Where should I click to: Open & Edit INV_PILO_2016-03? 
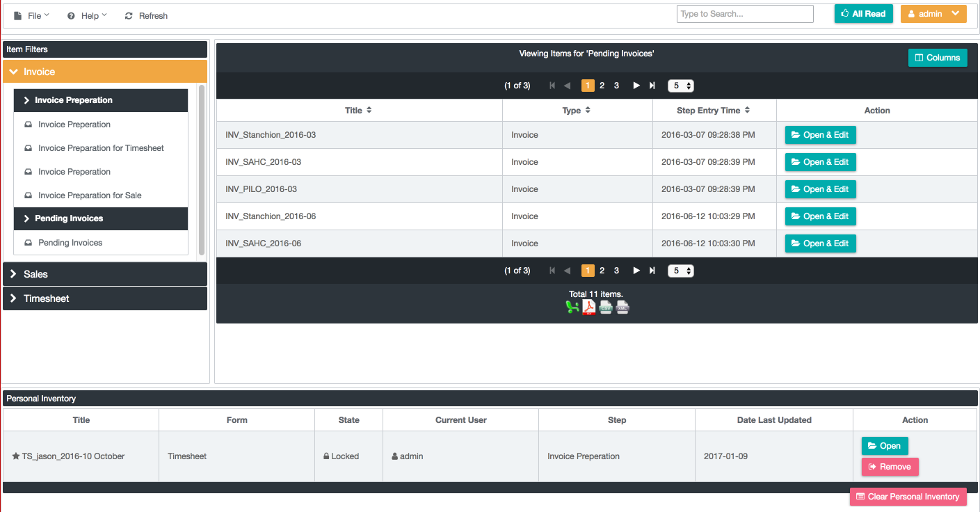click(x=821, y=189)
